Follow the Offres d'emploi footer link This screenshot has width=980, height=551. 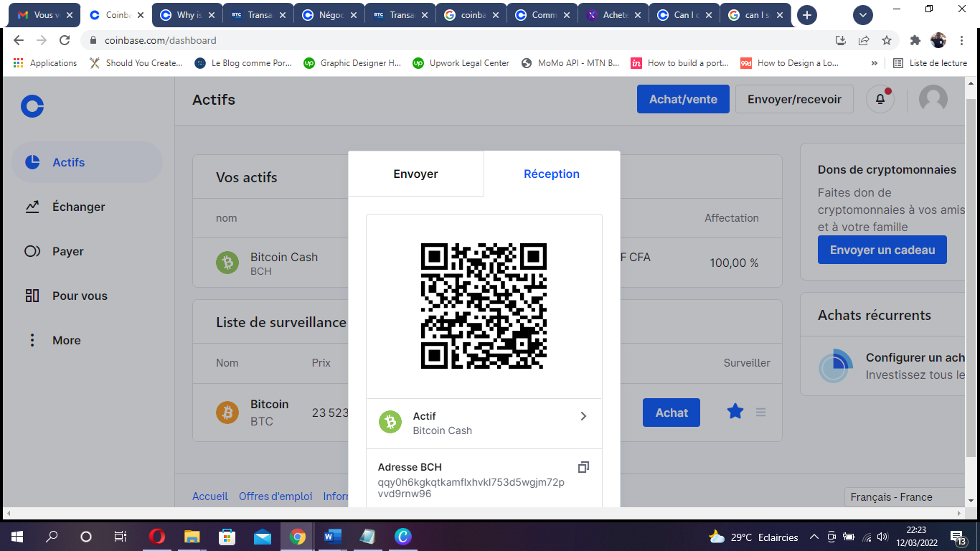[275, 496]
